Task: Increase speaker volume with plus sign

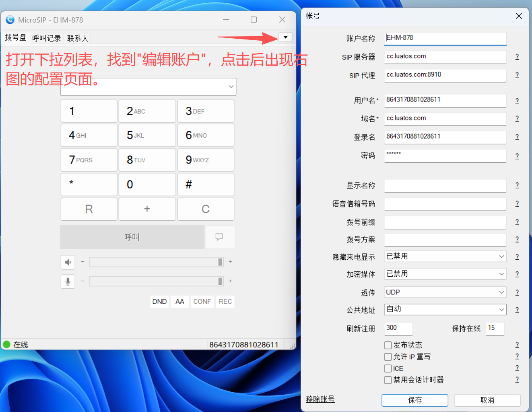Action: [230, 262]
